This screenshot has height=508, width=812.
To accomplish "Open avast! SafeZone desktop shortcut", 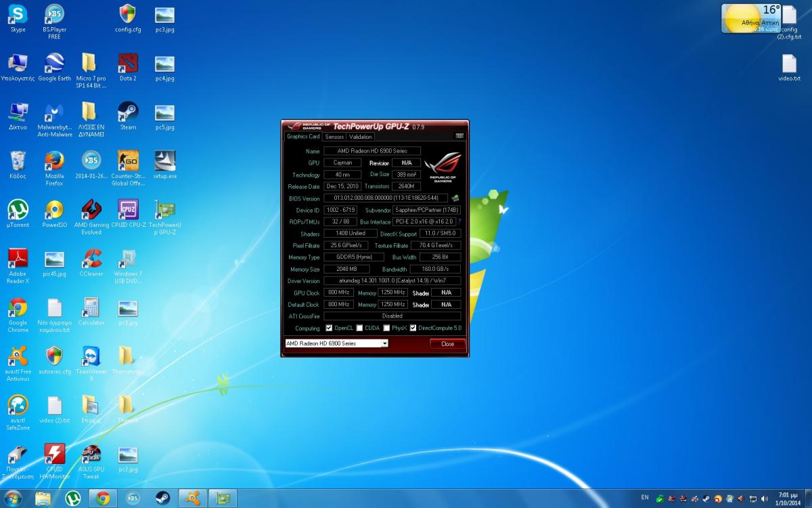I will (x=18, y=412).
